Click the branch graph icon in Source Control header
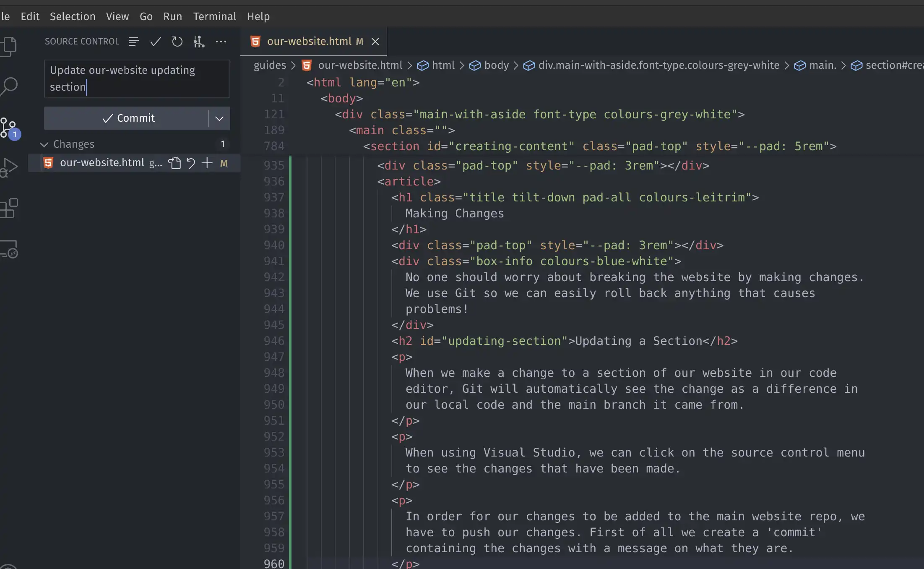 pos(199,42)
